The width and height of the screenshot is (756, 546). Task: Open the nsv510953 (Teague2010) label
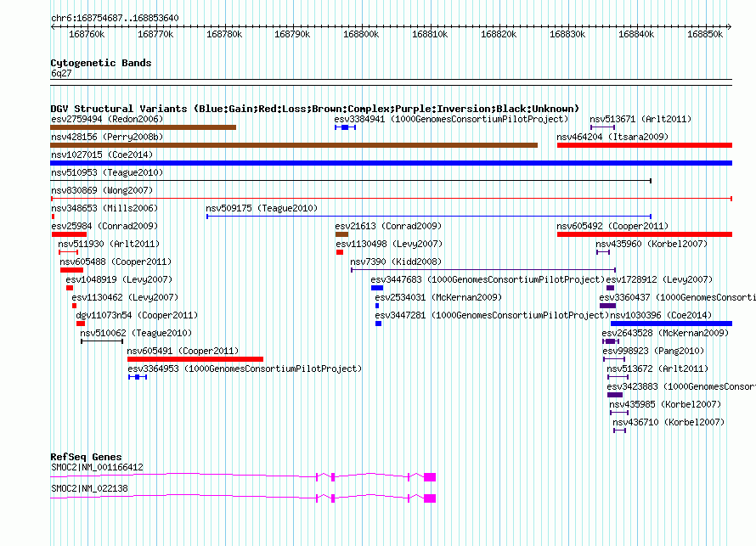(107, 172)
